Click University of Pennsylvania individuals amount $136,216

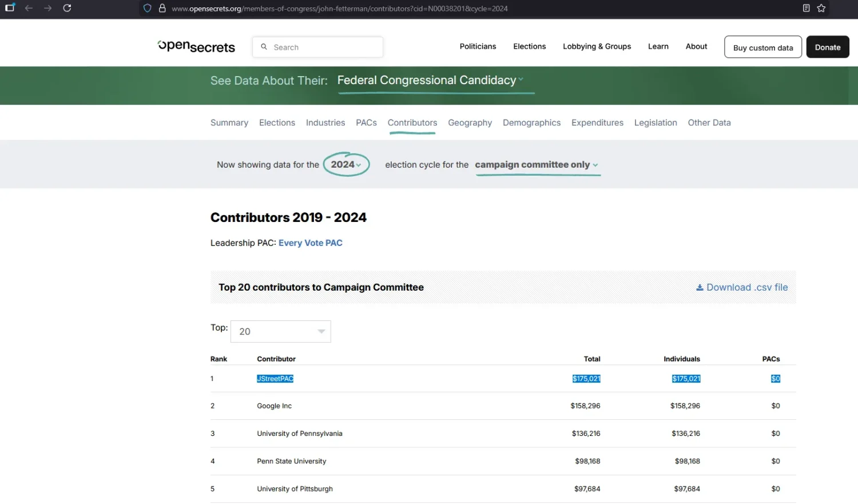coord(686,433)
